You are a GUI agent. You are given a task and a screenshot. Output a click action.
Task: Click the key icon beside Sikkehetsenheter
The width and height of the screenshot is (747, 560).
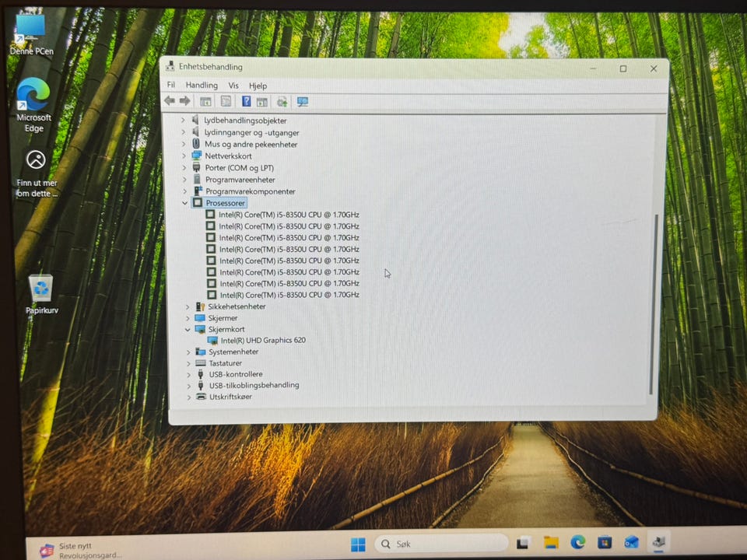coord(200,306)
